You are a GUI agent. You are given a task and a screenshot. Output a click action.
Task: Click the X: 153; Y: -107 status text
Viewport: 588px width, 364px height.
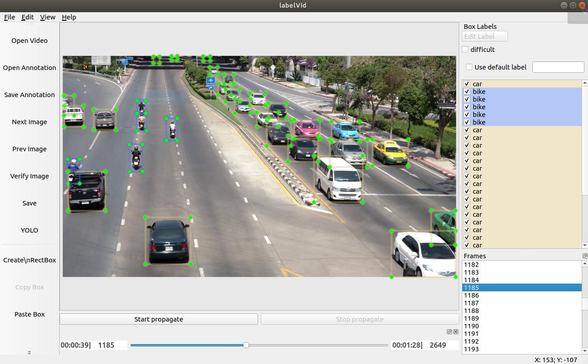pos(556,360)
